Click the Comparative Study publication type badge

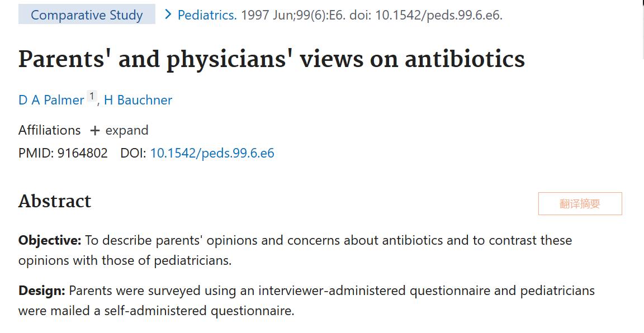[87, 15]
